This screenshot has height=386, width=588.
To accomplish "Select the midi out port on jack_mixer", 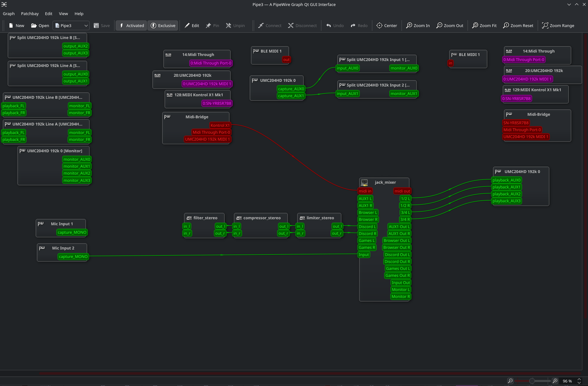I will (x=402, y=191).
